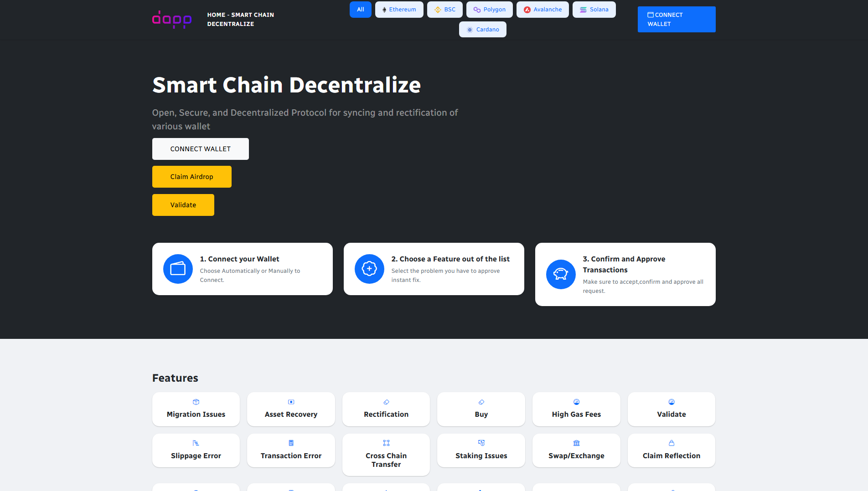Click the red Avalanche logo icon

point(527,10)
